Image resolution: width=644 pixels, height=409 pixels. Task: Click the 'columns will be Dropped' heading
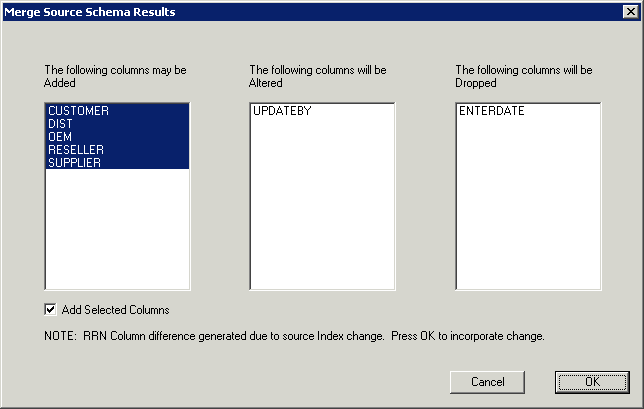coord(523,76)
